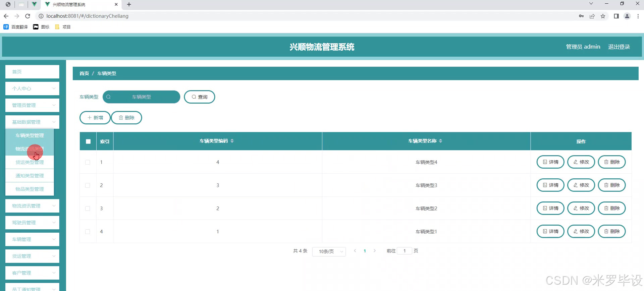This screenshot has width=644, height=291.
Task: Open the 项目 bookmarks folder
Action: (x=63, y=27)
